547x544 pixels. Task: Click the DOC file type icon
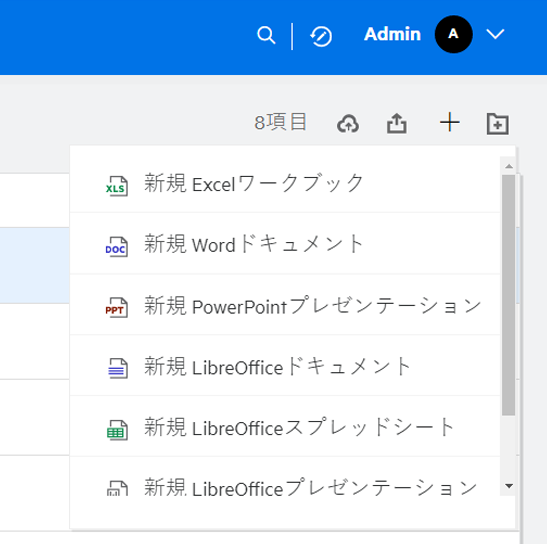[117, 247]
